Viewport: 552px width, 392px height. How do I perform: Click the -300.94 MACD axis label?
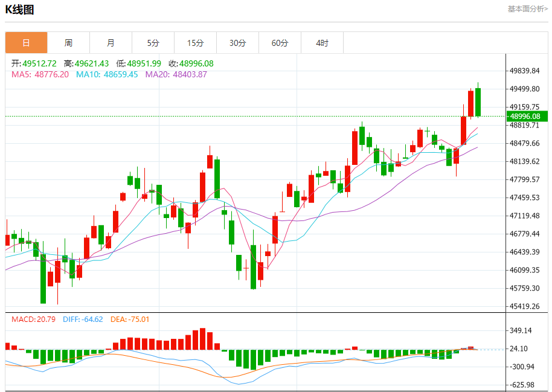coord(522,367)
